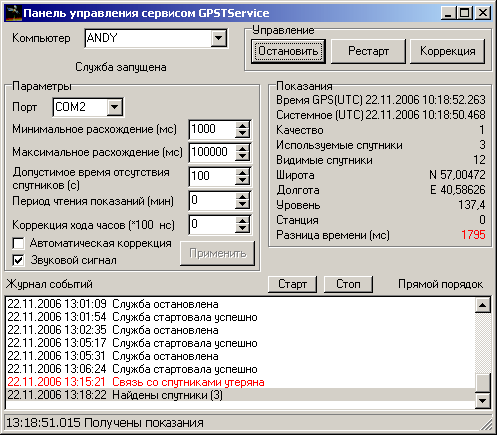The width and height of the screenshot is (497, 435).
Task: Open the Порт COM2 dropdown arrow
Action: coord(115,107)
